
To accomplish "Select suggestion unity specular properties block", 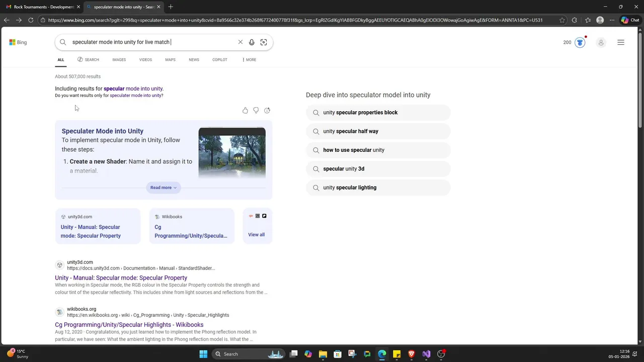I will [378, 113].
